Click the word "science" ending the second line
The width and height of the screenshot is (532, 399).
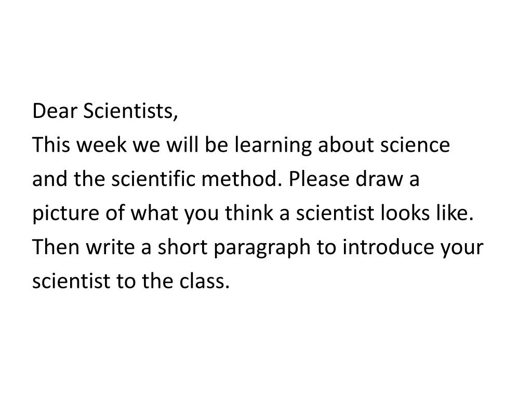tap(415, 145)
